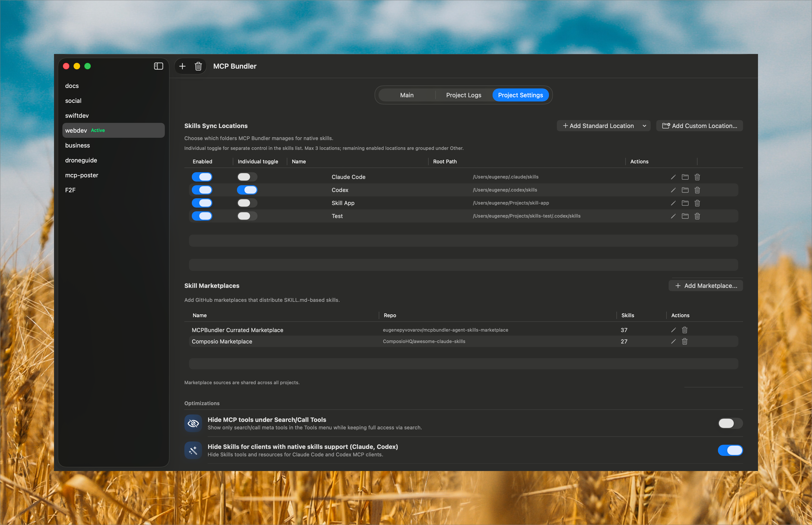Delete the Codex location
The image size is (812, 525).
pos(697,190)
